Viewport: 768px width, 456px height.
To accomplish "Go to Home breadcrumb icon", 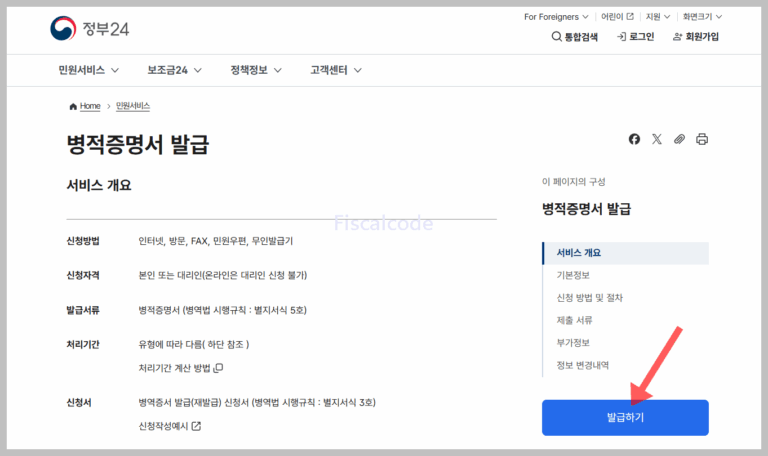I will tap(73, 106).
